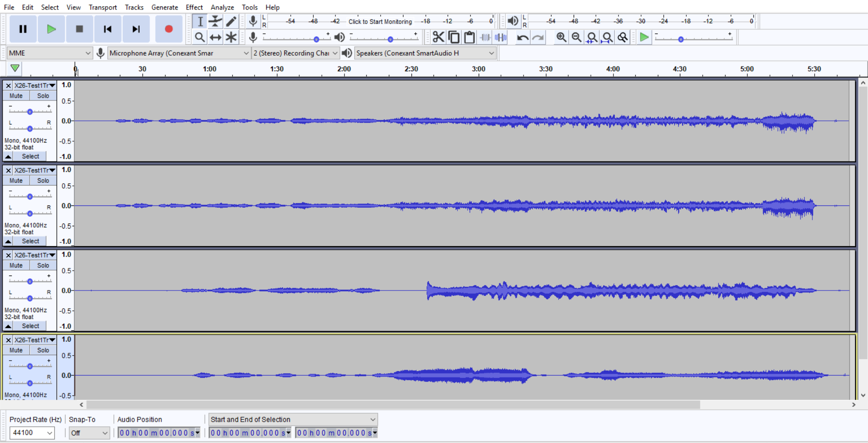Click Timeline options green triangle

(x=15, y=68)
